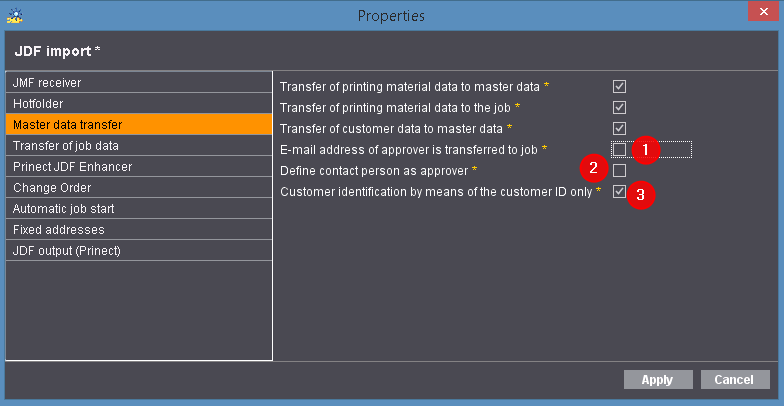This screenshot has height=406, width=784.
Task: Enable e-mail address of approver transfer checkbox
Action: click(x=619, y=149)
